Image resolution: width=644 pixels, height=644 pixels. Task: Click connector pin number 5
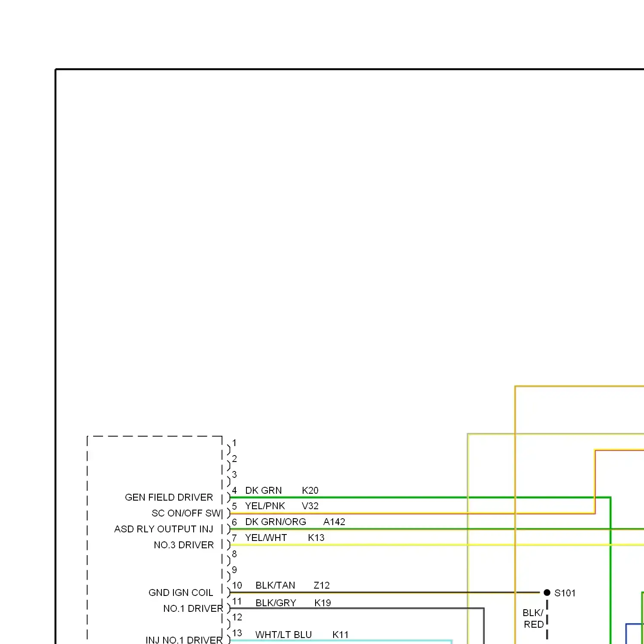(234, 506)
